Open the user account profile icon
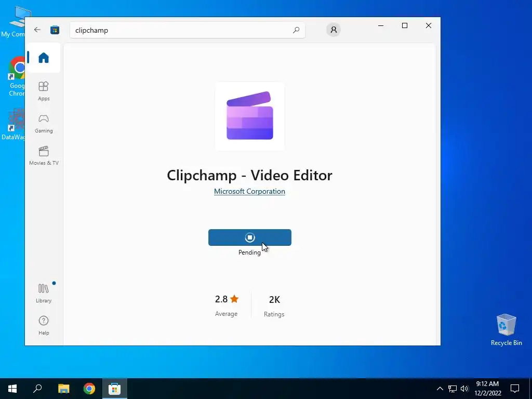The width and height of the screenshot is (532, 399). click(334, 30)
